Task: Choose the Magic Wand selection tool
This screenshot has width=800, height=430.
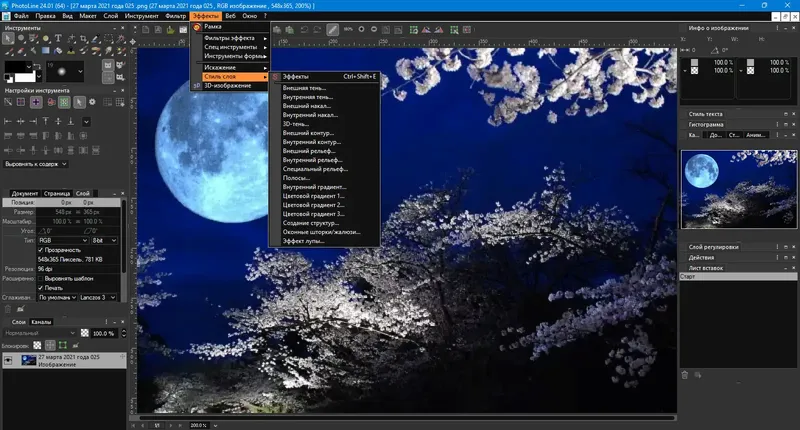Action: [121, 38]
